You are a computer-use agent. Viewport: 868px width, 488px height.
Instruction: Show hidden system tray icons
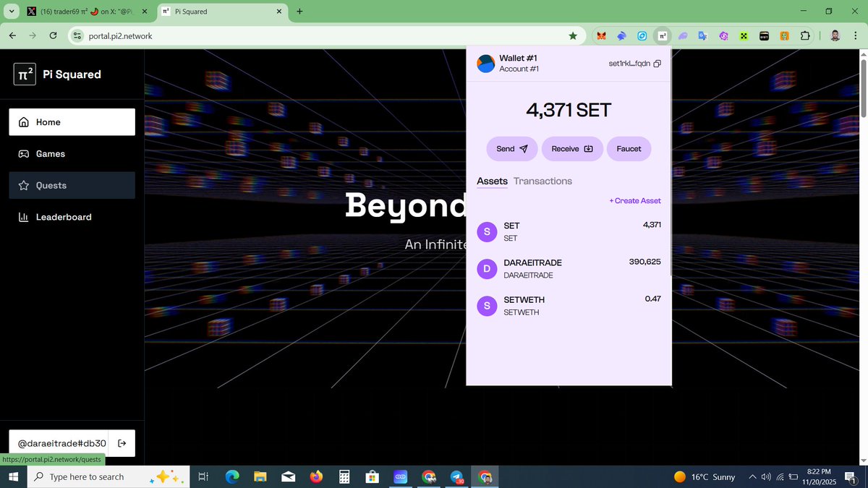[x=753, y=477]
